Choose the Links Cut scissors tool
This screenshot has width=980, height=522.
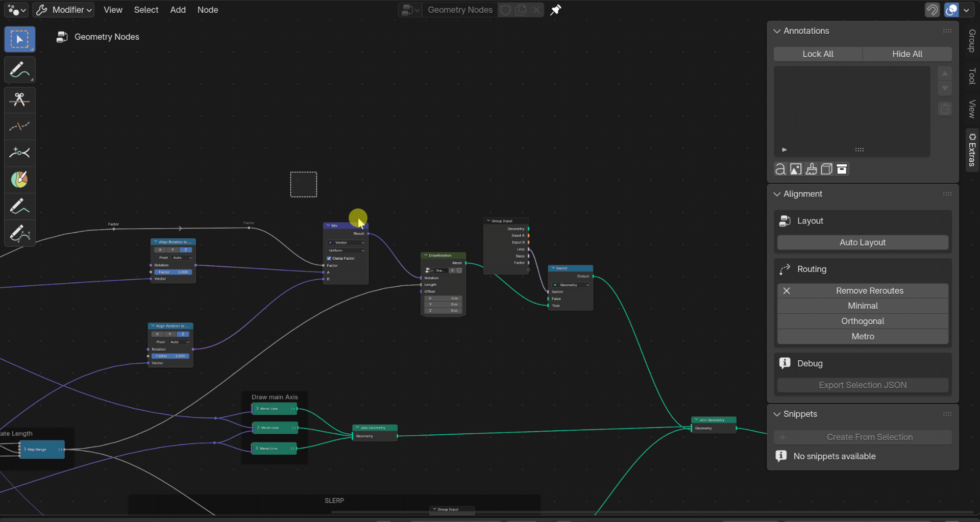[19, 100]
